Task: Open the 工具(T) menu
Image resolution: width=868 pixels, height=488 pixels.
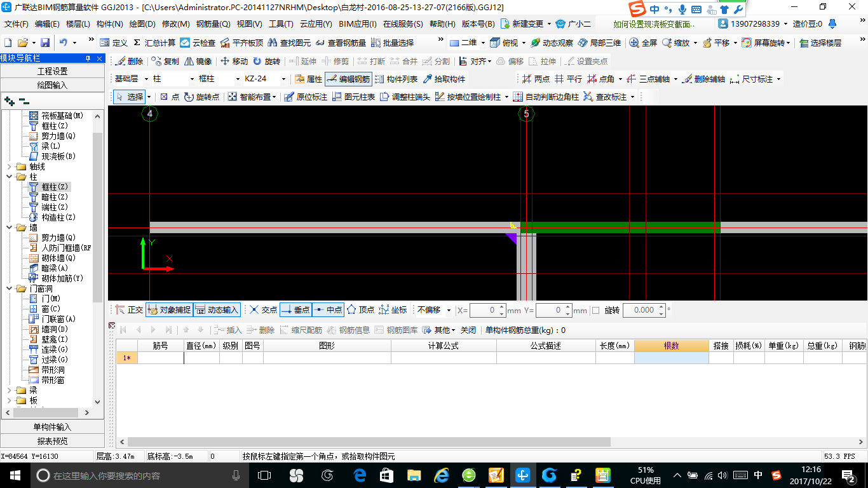Action: click(x=281, y=24)
